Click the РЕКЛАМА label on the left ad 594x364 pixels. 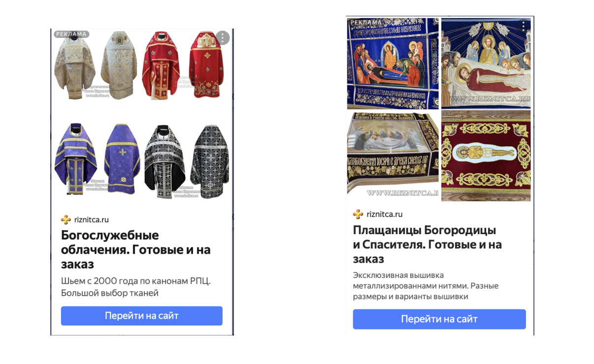coord(71,34)
